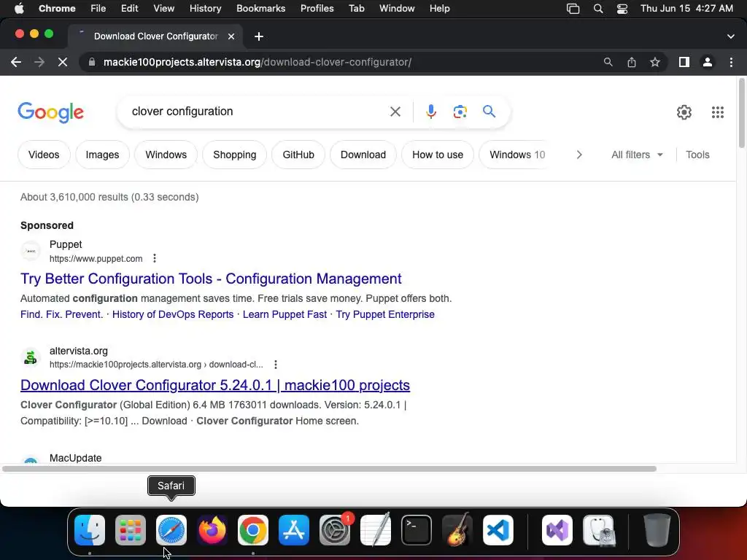Open the Bookmarks menu
747x560 pixels.
pyautogui.click(x=260, y=9)
